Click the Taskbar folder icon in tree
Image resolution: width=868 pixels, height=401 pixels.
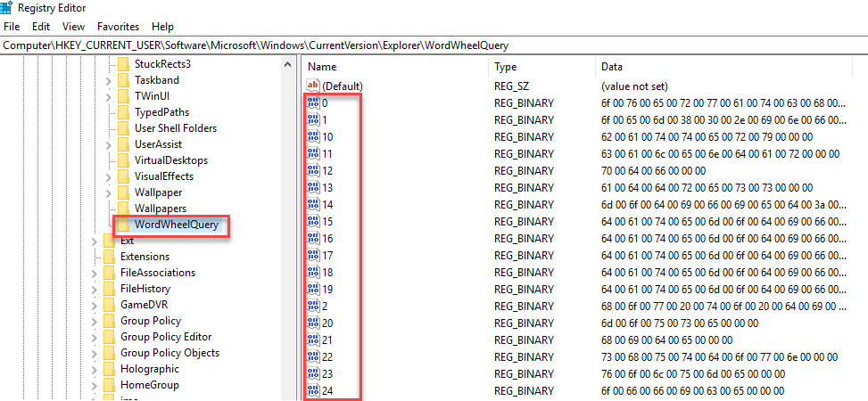coord(123,80)
